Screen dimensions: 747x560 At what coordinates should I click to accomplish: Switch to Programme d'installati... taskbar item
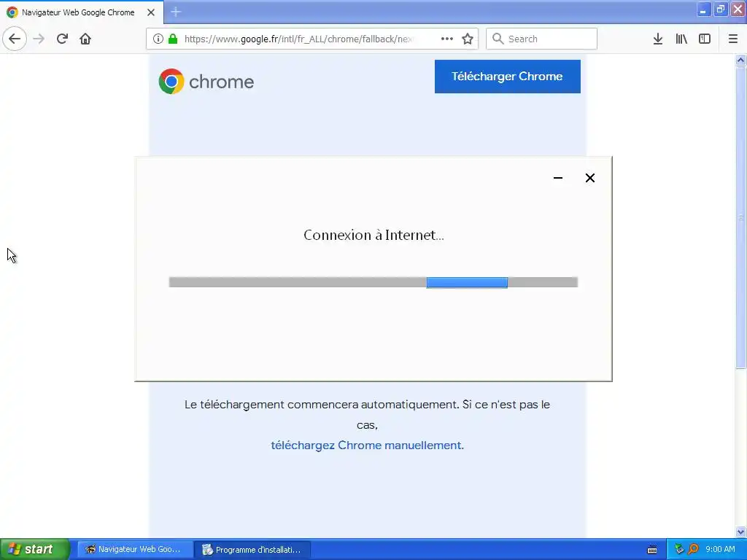point(252,550)
